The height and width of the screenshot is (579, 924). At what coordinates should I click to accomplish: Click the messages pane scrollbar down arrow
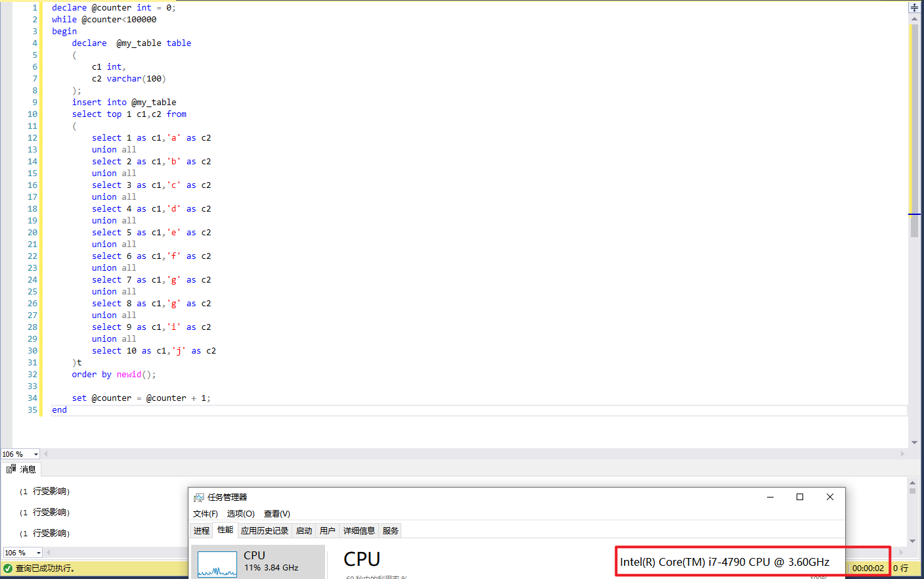click(x=912, y=542)
